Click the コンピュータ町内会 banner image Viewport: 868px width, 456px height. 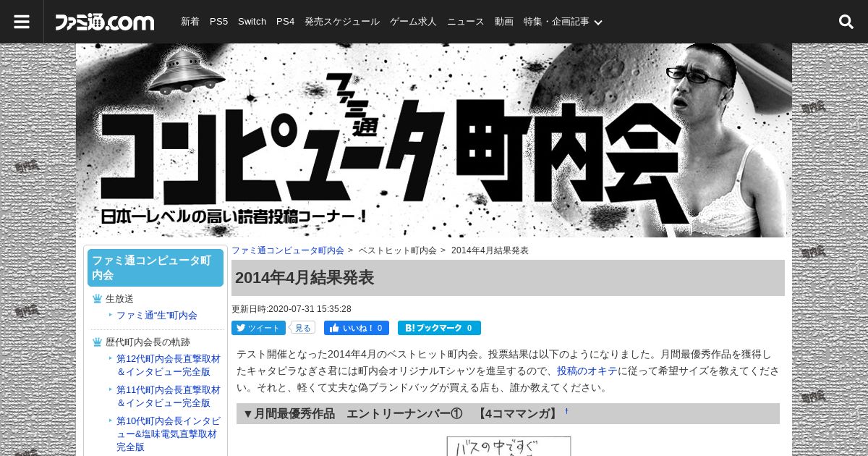pos(434,140)
